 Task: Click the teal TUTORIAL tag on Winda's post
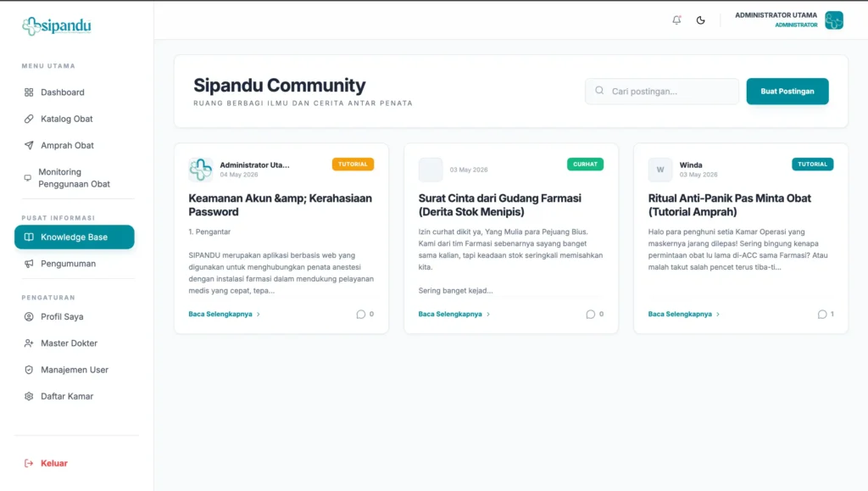(812, 164)
